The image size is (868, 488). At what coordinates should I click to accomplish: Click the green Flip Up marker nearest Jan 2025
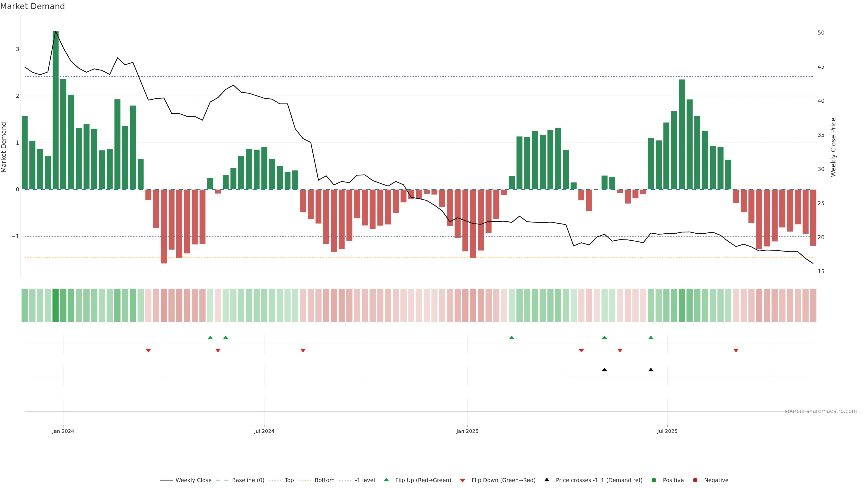[512, 338]
